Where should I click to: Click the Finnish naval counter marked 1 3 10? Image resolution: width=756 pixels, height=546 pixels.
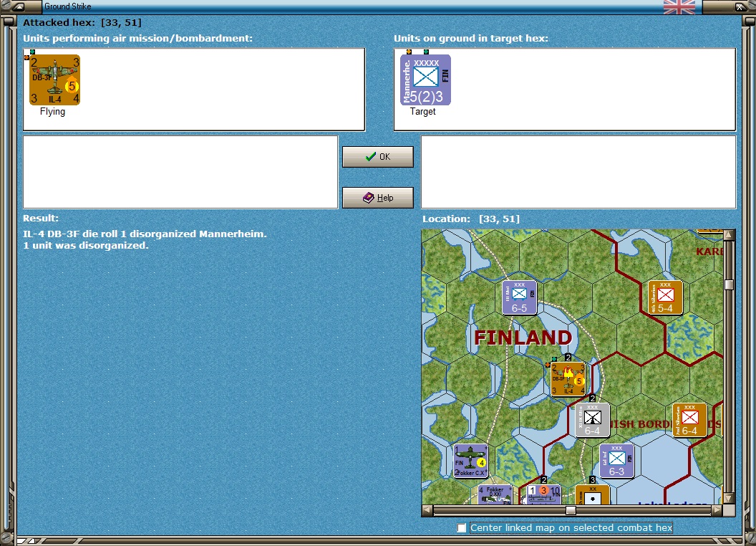(x=544, y=495)
